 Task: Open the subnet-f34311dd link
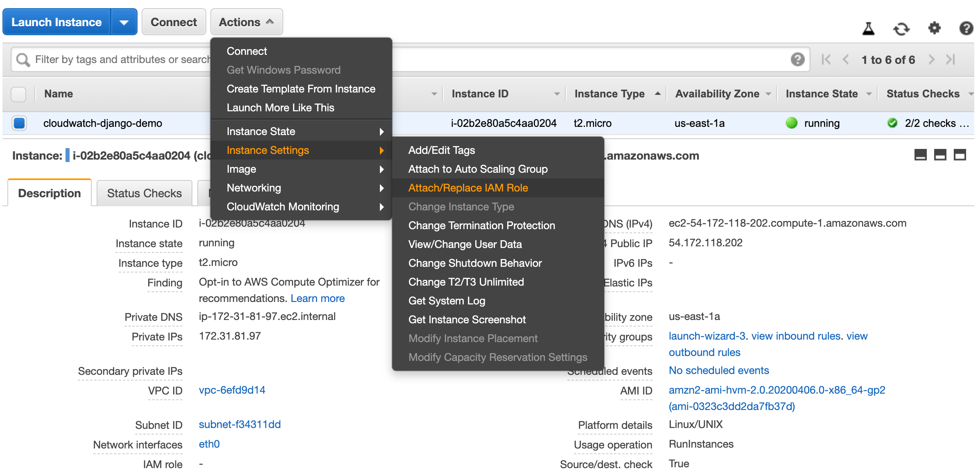coord(240,424)
